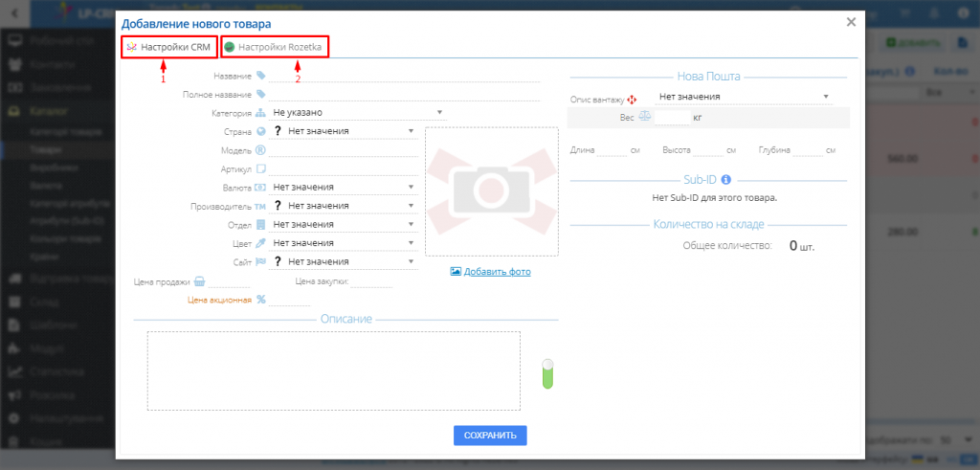Switch to the Настройки CRM tab

click(x=169, y=47)
